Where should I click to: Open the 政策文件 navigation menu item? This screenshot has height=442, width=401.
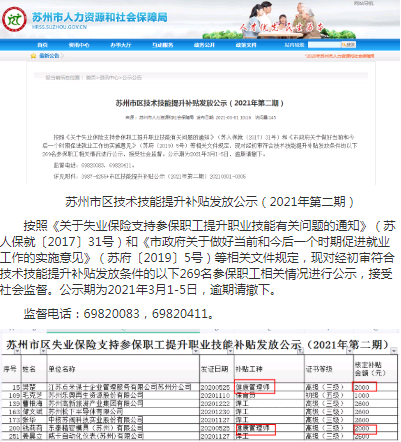[246, 45]
